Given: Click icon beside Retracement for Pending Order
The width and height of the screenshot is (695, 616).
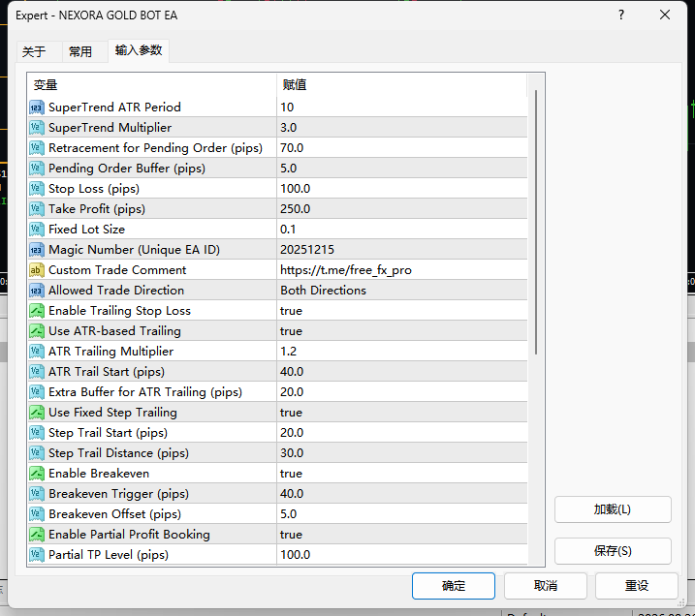Looking at the screenshot, I should point(37,148).
